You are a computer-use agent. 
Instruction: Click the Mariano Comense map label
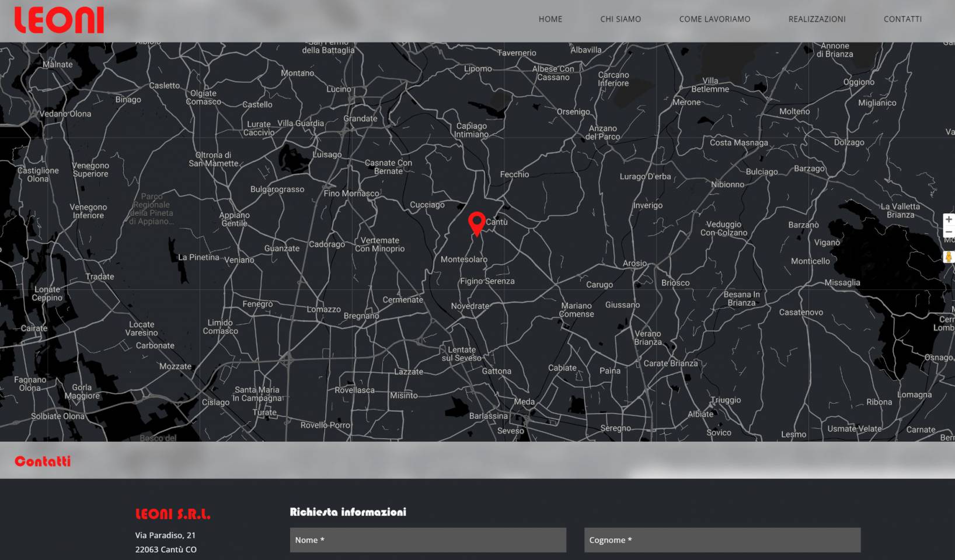coord(577,310)
